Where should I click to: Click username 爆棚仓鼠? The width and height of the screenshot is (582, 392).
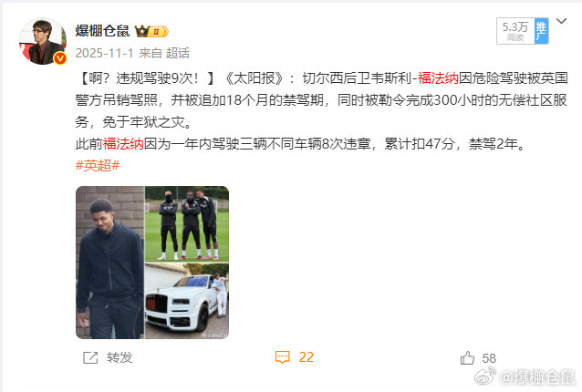102,31
